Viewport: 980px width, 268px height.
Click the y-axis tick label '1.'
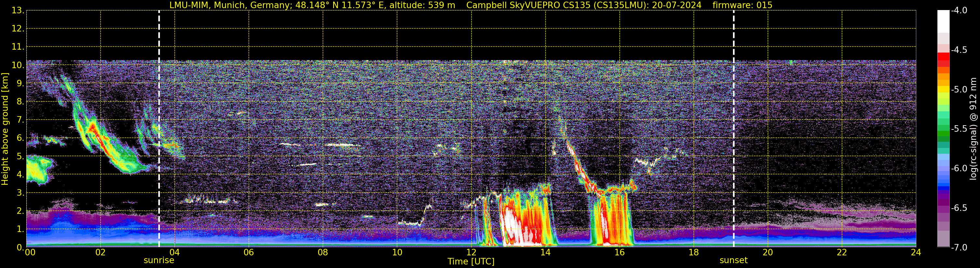[20, 229]
